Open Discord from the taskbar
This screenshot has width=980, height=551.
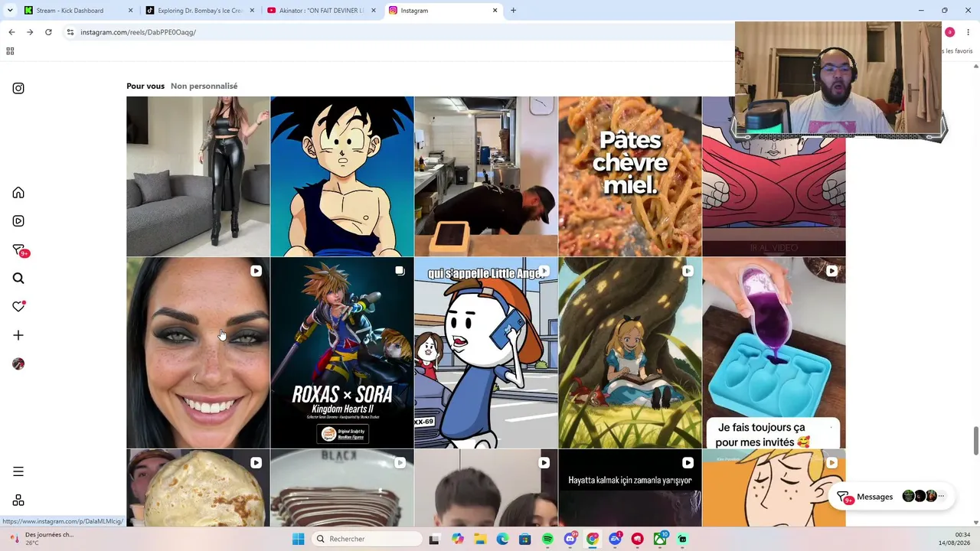click(570, 539)
